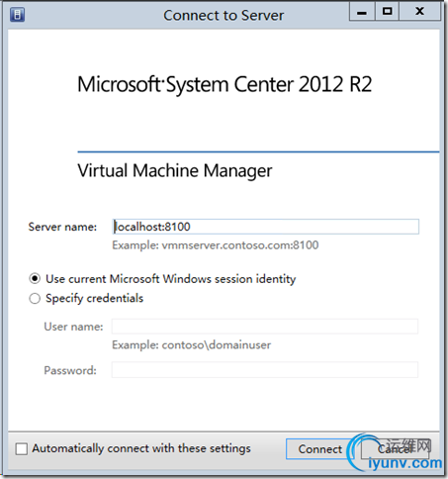Image resolution: width=448 pixels, height=479 pixels.
Task: Click the 'User name:' label
Action: pos(73,327)
